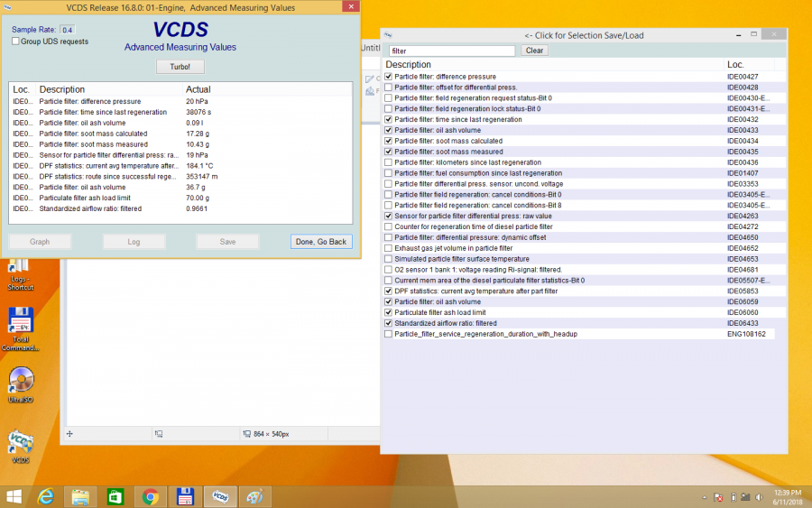
Task: Click Done, Go Back button
Action: (321, 242)
